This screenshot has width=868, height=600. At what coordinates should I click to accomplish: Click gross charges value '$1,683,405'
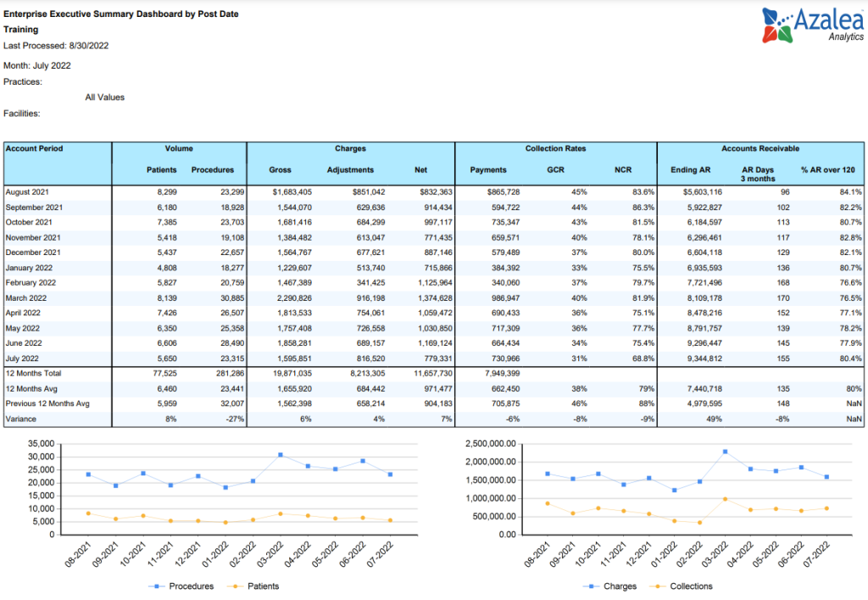[292, 192]
